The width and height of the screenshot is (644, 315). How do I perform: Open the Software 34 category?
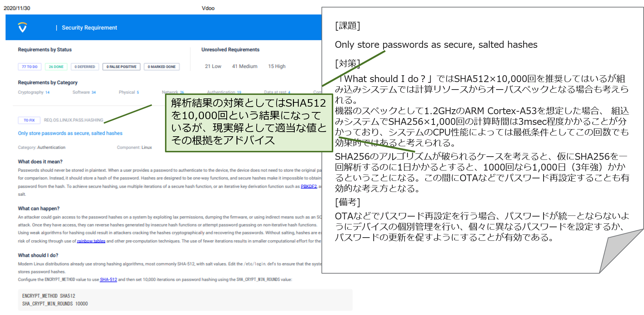coord(84,92)
